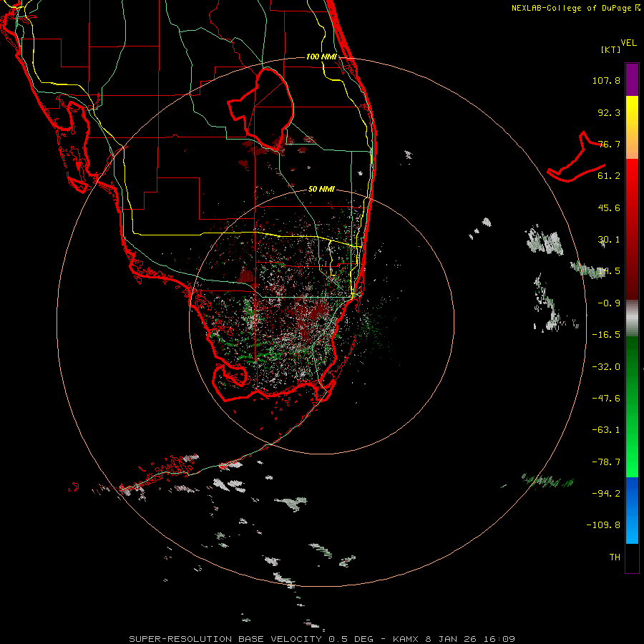Select the -78.7 velocity scale value

pos(606,462)
